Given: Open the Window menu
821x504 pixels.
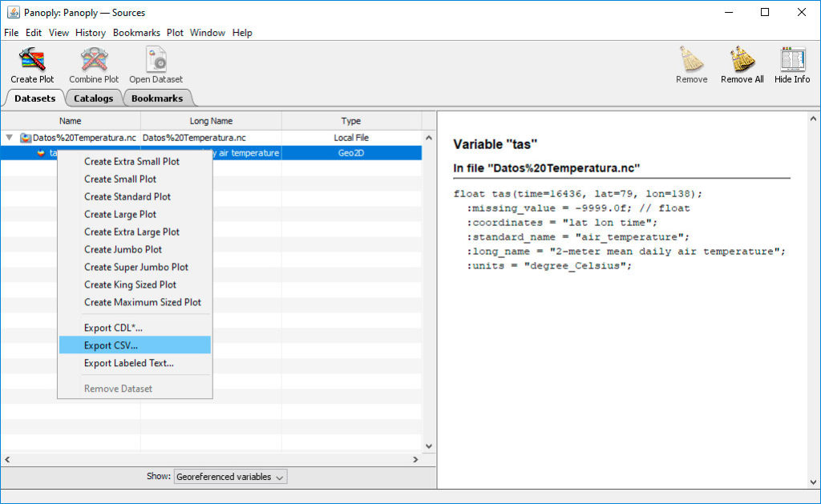Looking at the screenshot, I should tap(208, 32).
